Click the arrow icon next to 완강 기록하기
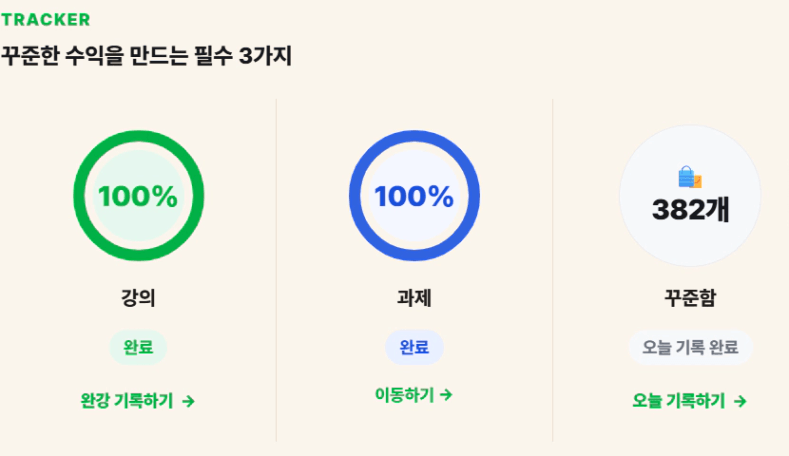The width and height of the screenshot is (789, 456). (188, 401)
